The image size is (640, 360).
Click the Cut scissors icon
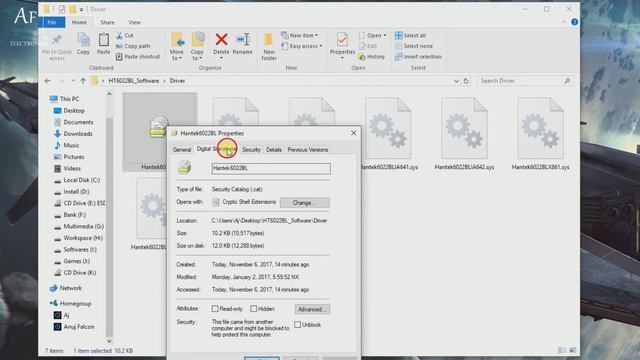tap(119, 36)
